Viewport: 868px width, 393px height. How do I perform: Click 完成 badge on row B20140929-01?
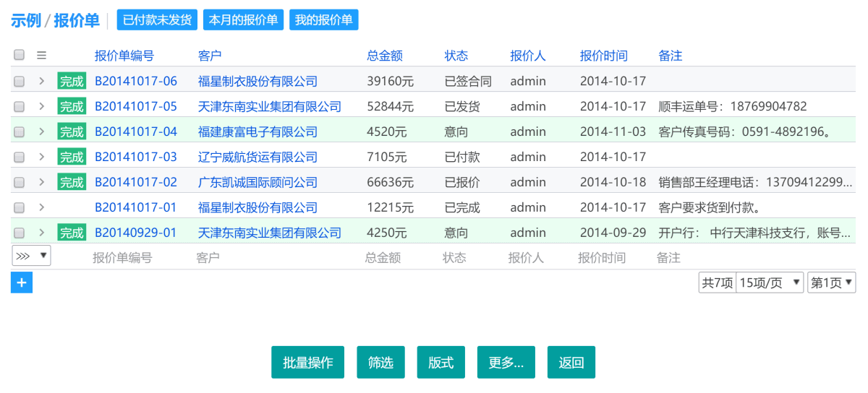(x=72, y=233)
